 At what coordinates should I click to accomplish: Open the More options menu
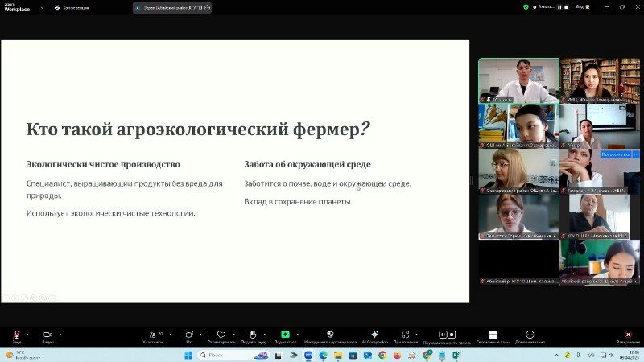530,335
